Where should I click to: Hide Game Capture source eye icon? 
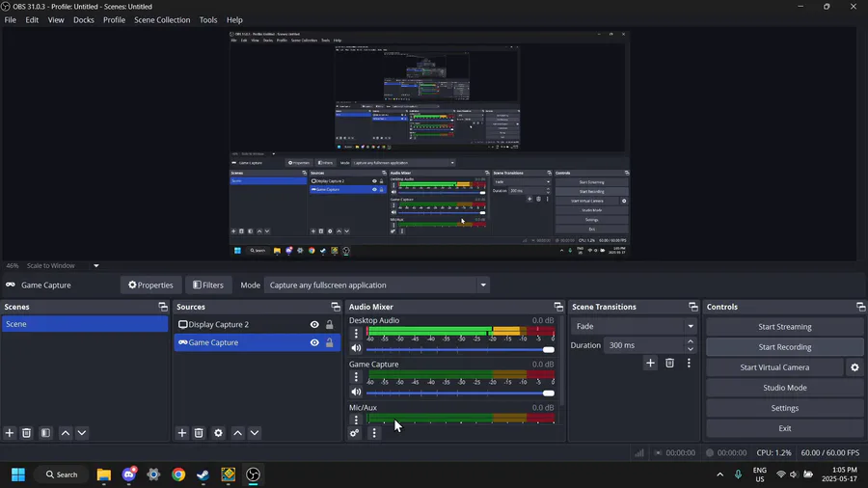tap(314, 342)
